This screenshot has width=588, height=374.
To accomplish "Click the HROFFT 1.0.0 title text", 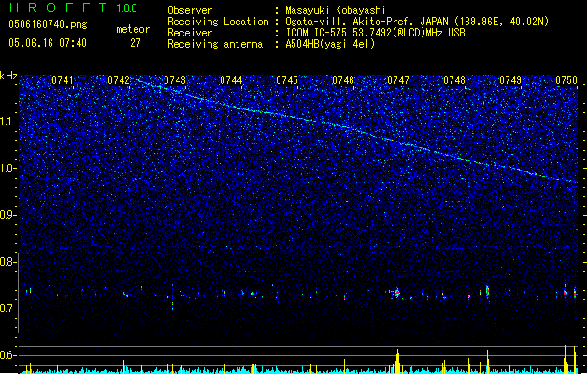I will (73, 7).
